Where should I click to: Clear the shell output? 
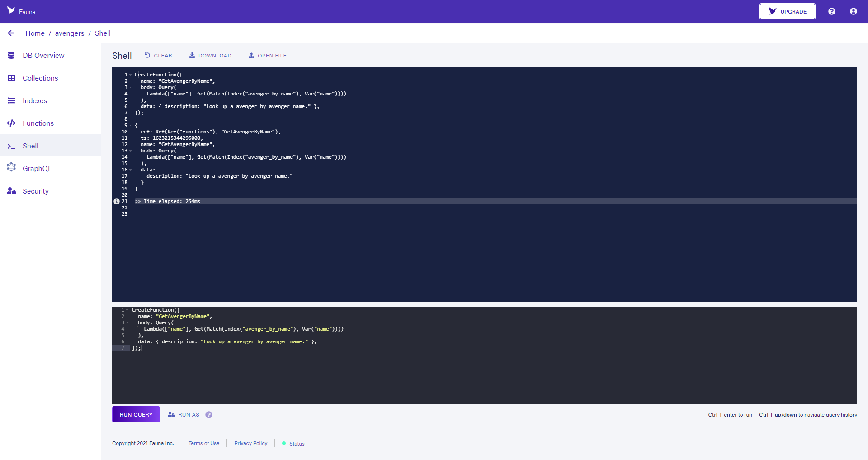[x=158, y=56]
